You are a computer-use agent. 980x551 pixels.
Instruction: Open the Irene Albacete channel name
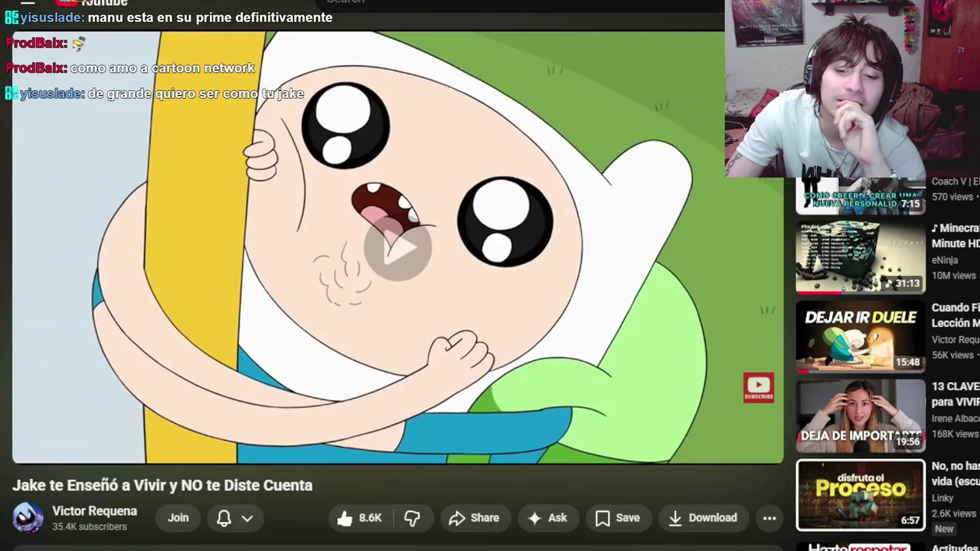coord(955,419)
